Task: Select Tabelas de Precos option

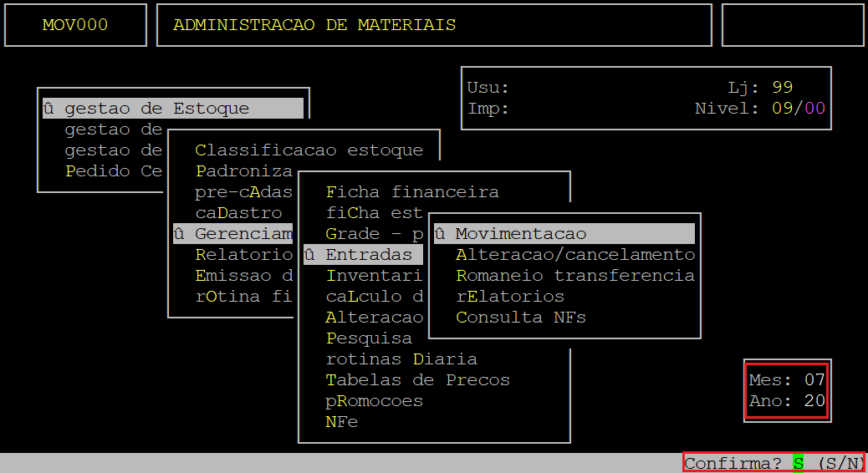Action: point(417,380)
